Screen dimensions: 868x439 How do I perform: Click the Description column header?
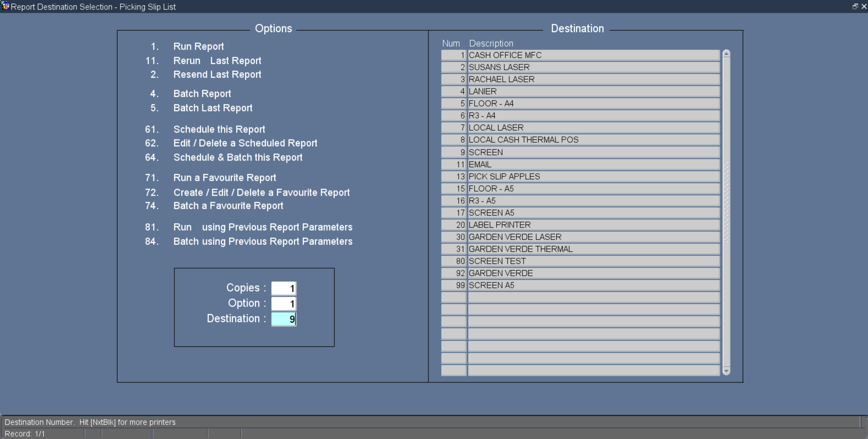click(x=491, y=44)
